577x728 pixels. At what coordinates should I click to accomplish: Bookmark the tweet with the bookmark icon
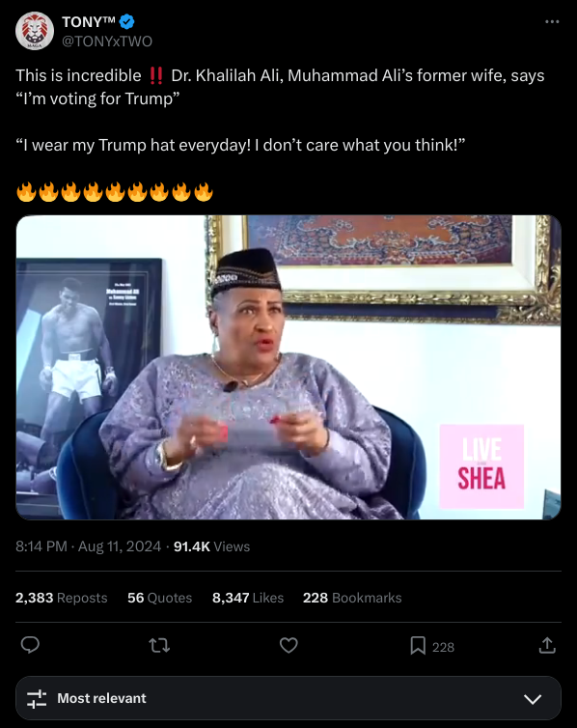418,645
